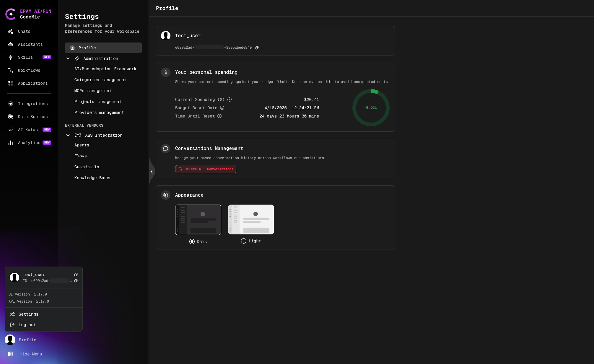The image size is (594, 364).
Task: Click the Data Sources folder icon
Action: 11,117
